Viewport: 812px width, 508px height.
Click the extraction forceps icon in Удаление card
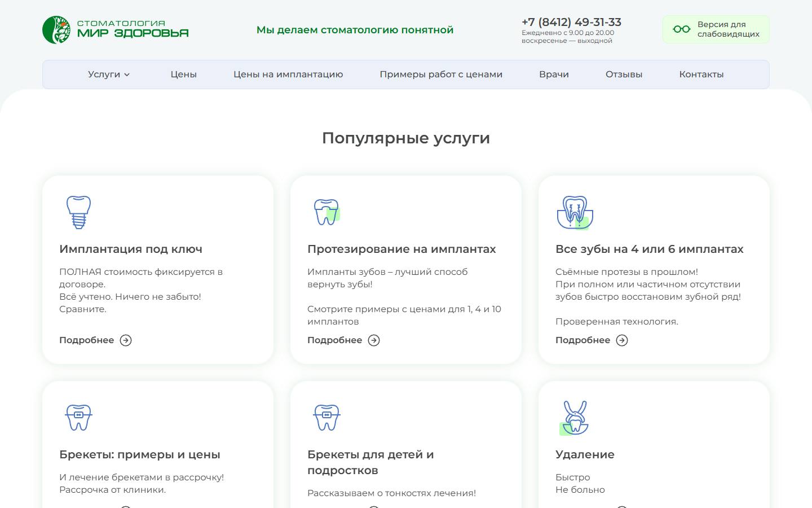[x=575, y=418]
